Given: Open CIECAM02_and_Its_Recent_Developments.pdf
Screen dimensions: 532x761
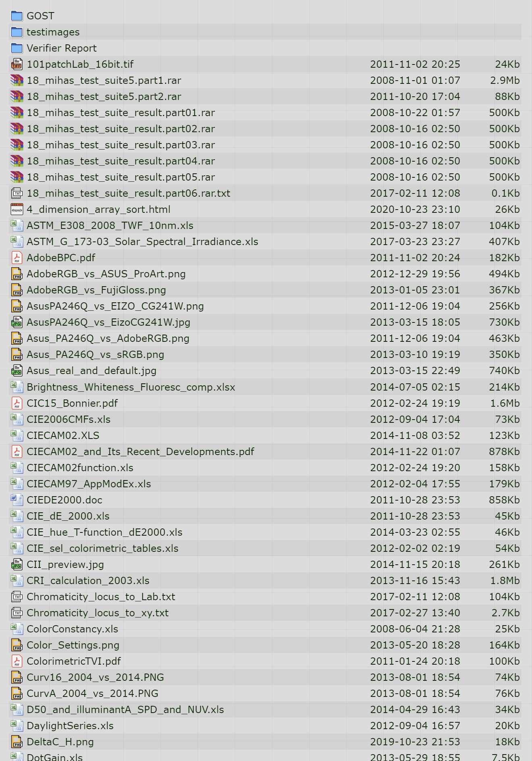Looking at the screenshot, I should (x=140, y=451).
